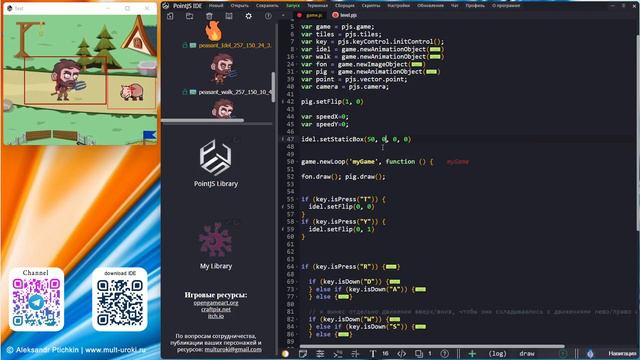Click the trash can delete icon
The width and height of the screenshot is (640, 360).
pos(209,16)
